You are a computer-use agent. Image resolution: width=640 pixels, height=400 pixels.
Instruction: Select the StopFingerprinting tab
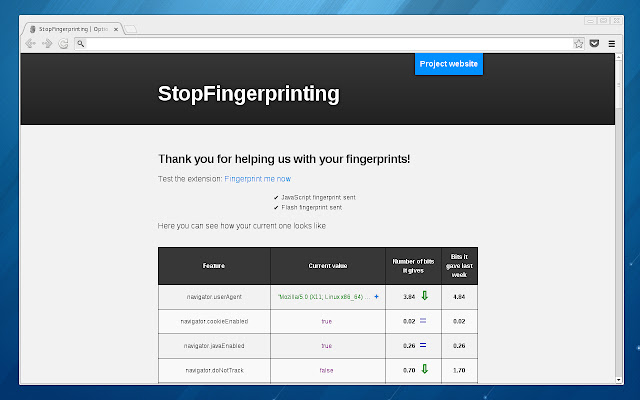click(x=73, y=29)
